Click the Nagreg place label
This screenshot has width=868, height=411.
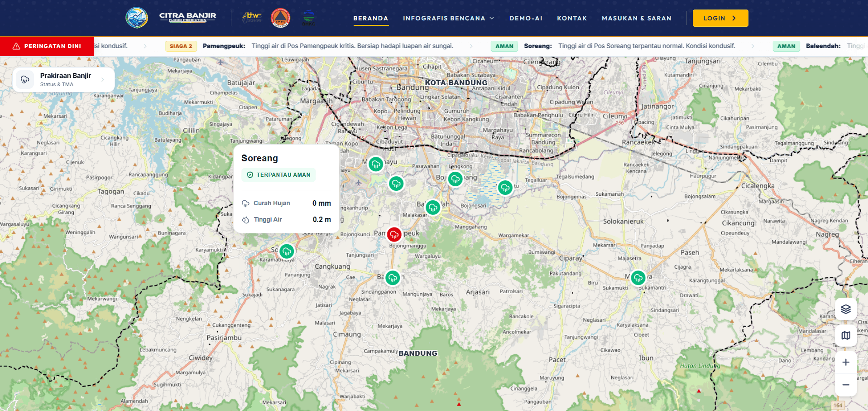[827, 235]
